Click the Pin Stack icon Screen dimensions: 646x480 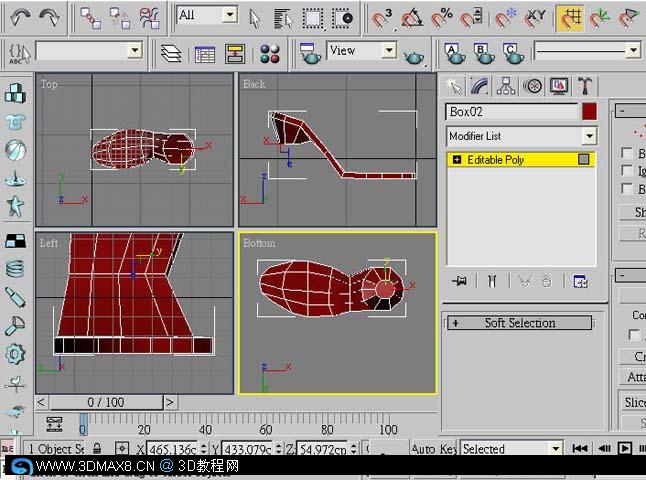coord(459,281)
